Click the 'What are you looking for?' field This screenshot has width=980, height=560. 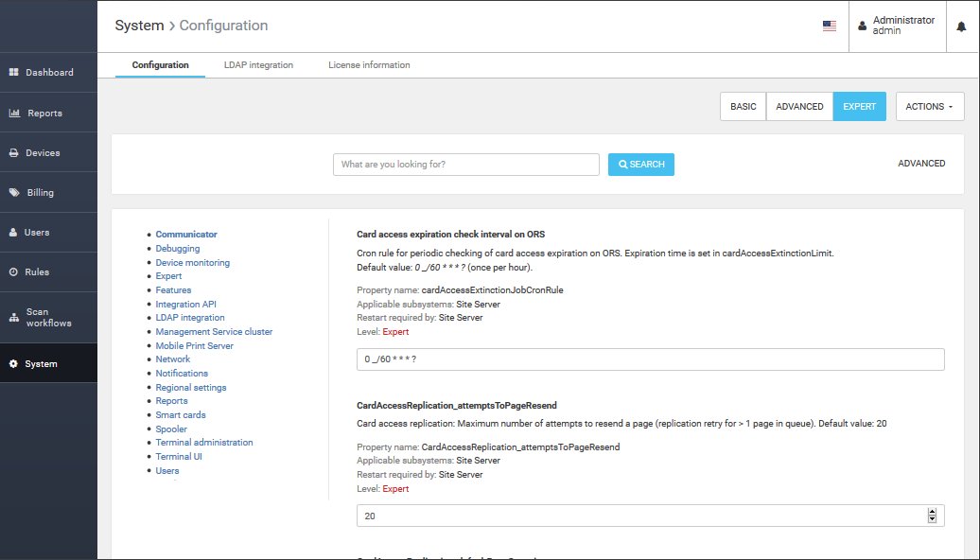(x=465, y=165)
